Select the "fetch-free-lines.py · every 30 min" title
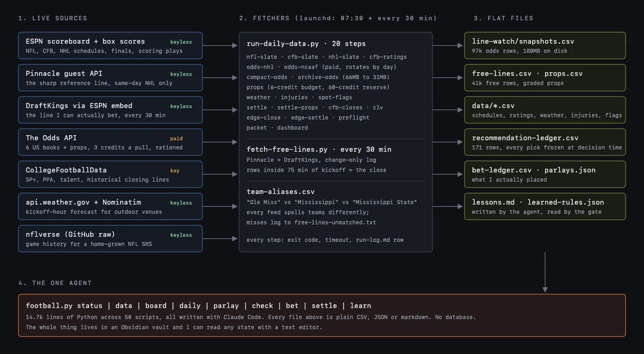 click(319, 149)
